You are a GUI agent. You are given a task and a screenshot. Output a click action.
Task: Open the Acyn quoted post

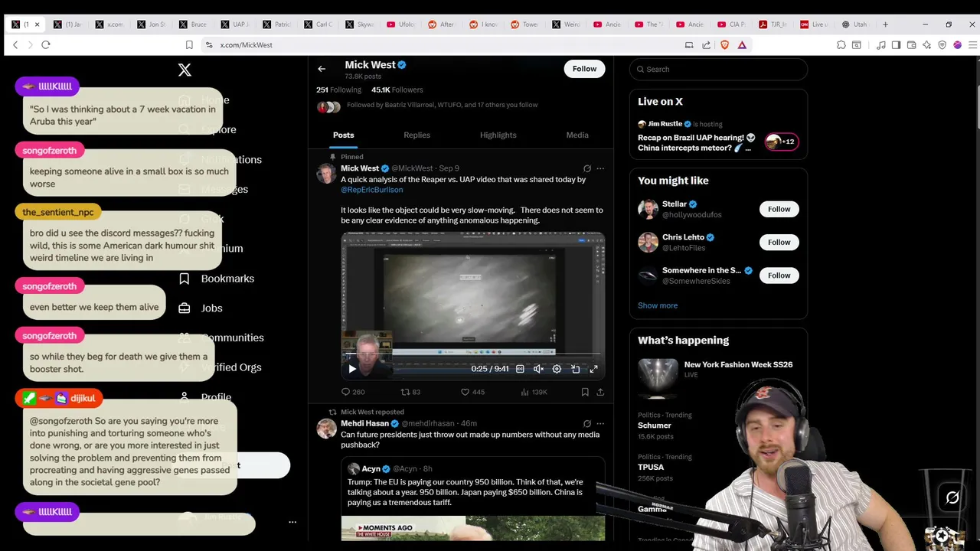(x=473, y=497)
